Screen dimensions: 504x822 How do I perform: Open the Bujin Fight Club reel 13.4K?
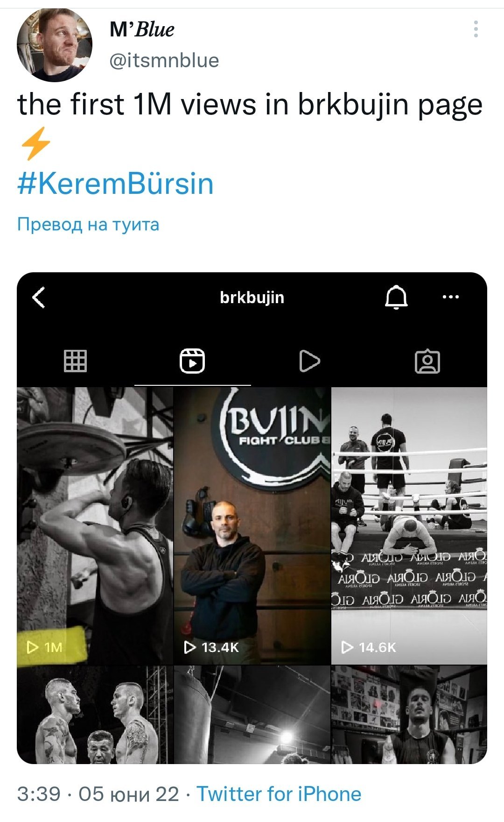[252, 525]
